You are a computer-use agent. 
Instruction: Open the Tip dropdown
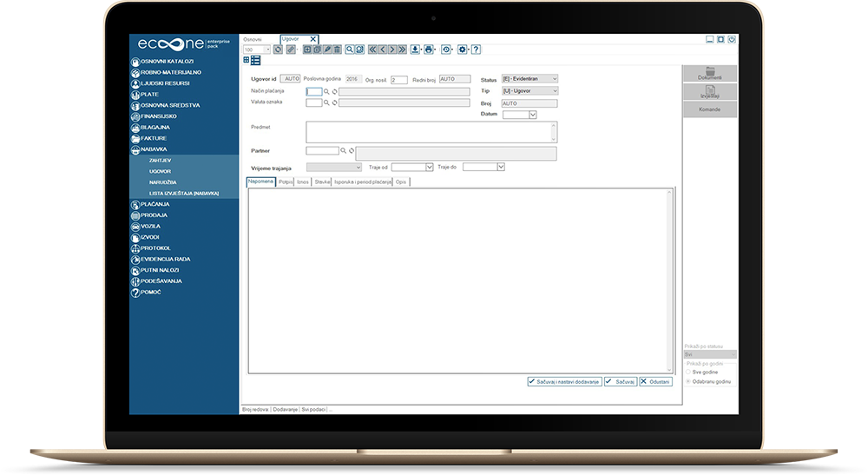pyautogui.click(x=529, y=91)
